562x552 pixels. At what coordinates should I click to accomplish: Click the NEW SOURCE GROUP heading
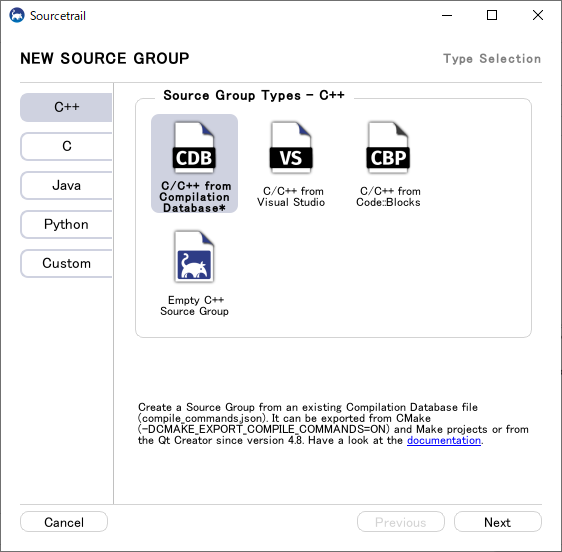point(105,58)
